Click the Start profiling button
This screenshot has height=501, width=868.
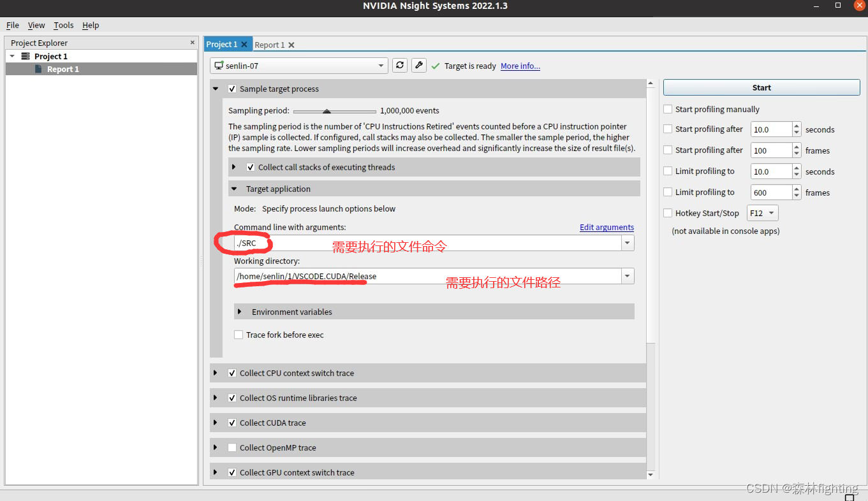pyautogui.click(x=761, y=87)
